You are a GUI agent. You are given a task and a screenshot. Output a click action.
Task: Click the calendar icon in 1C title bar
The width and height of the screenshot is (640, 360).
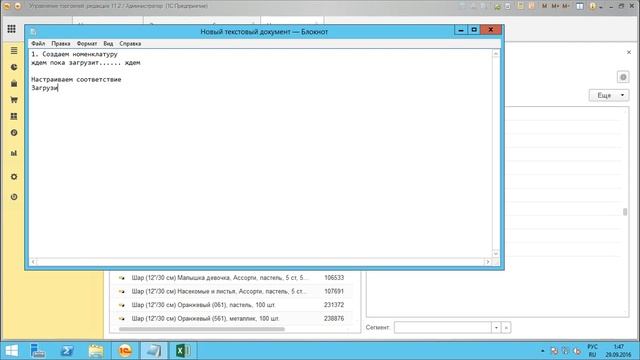click(x=532, y=6)
